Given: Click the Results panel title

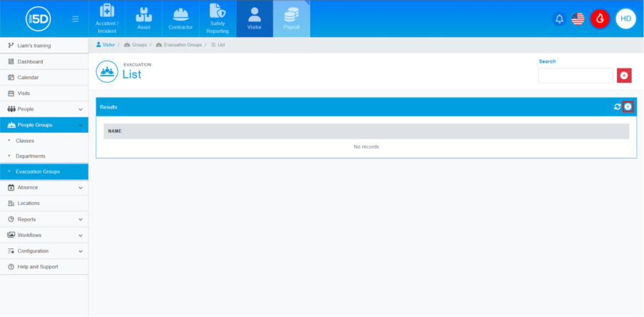Looking at the screenshot, I should [108, 107].
